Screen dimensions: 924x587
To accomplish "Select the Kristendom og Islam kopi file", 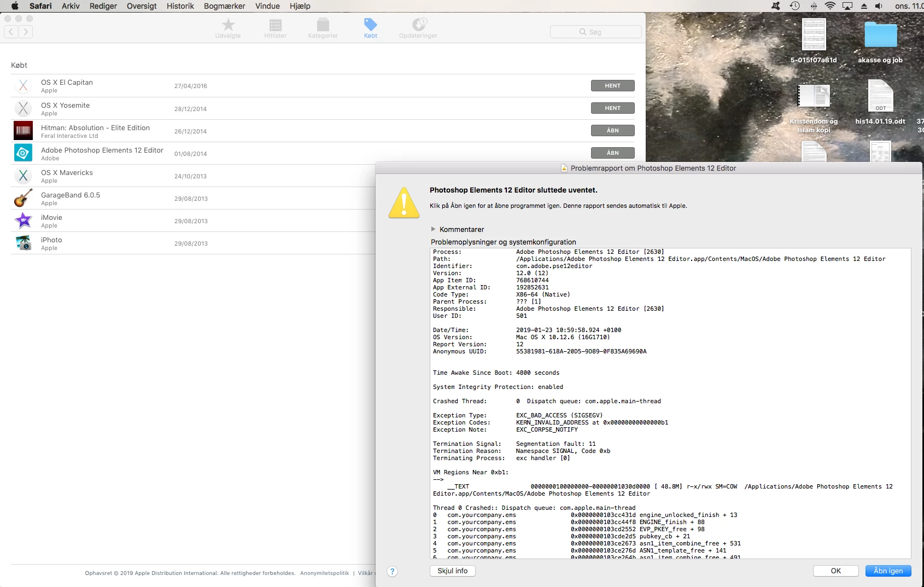I will coord(814,109).
